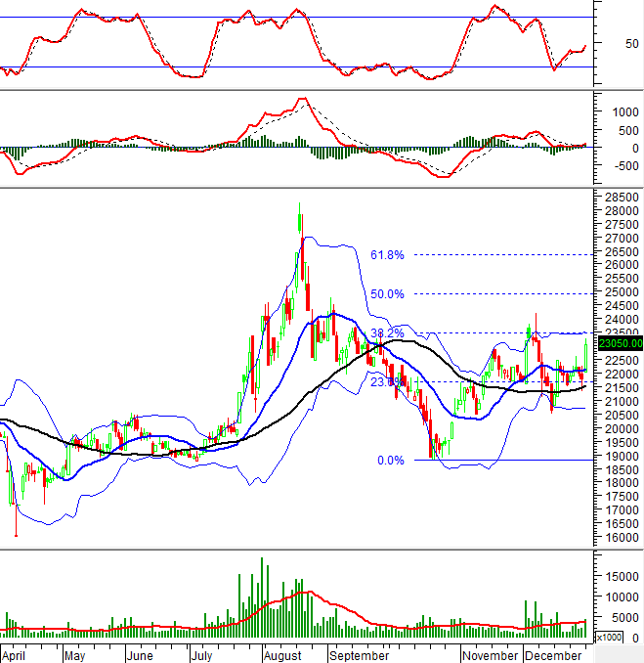This screenshot has width=644, height=663.
Task: Select the June marker on the date axis
Action: 141,654
